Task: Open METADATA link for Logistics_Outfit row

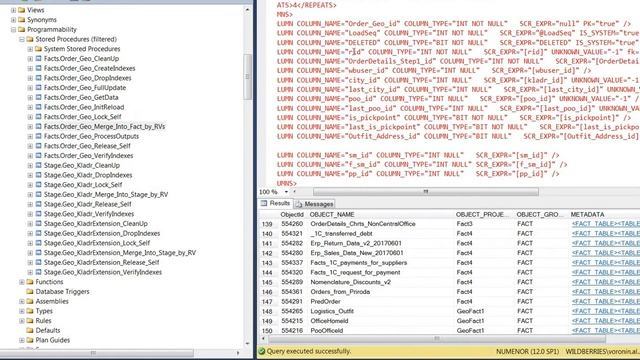Action: (x=606, y=311)
